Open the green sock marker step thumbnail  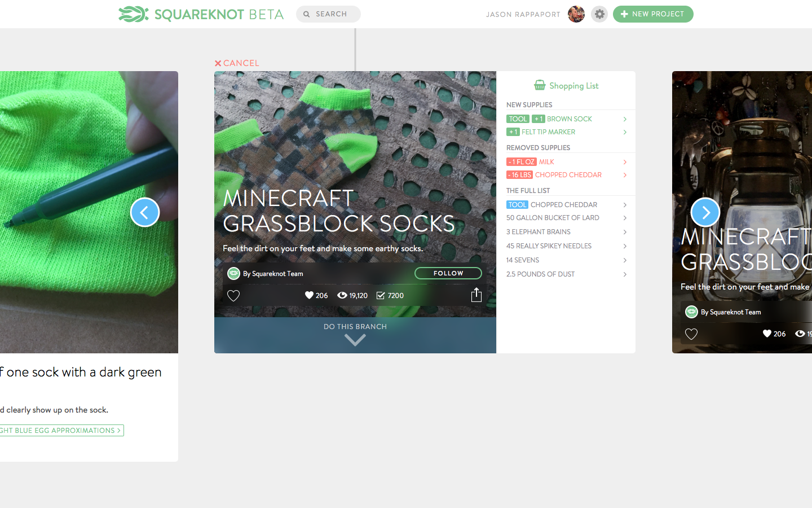(x=89, y=212)
